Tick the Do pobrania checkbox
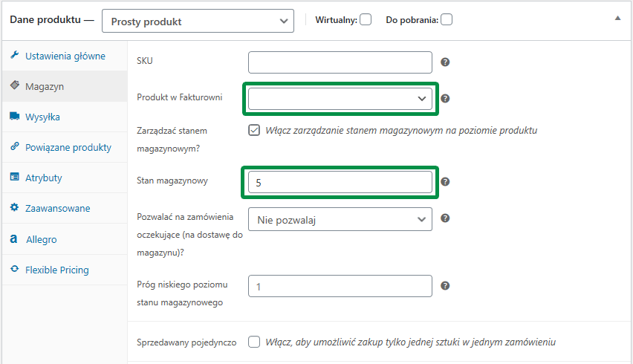The height and width of the screenshot is (364, 633). click(447, 19)
